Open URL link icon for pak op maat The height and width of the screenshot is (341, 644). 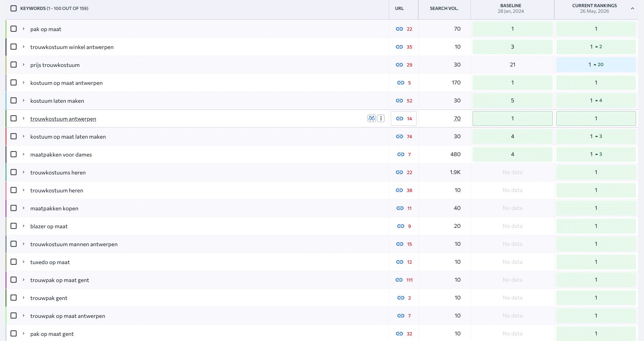(399, 29)
